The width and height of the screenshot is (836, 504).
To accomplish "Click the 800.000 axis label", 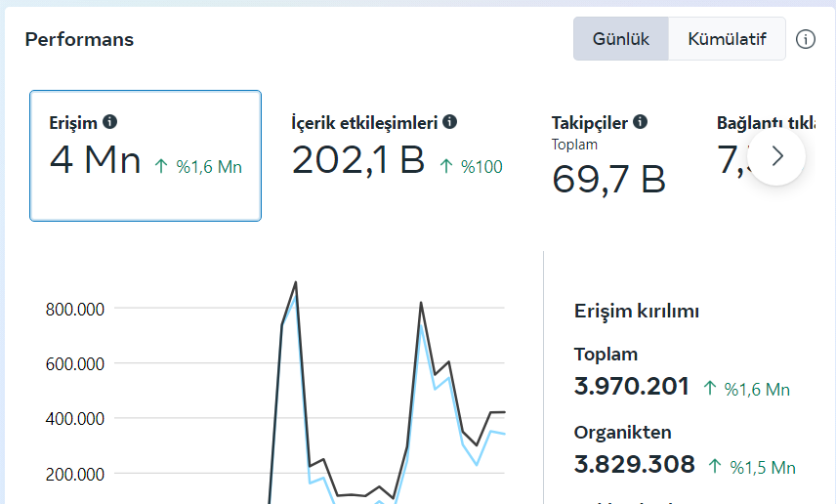I will tap(75, 310).
